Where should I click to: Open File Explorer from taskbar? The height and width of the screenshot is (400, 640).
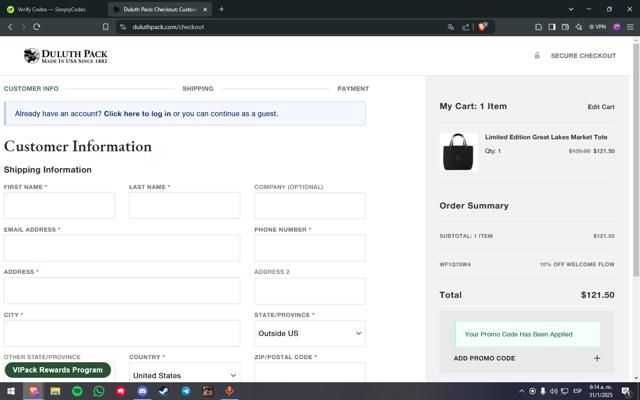pyautogui.click(x=55, y=391)
